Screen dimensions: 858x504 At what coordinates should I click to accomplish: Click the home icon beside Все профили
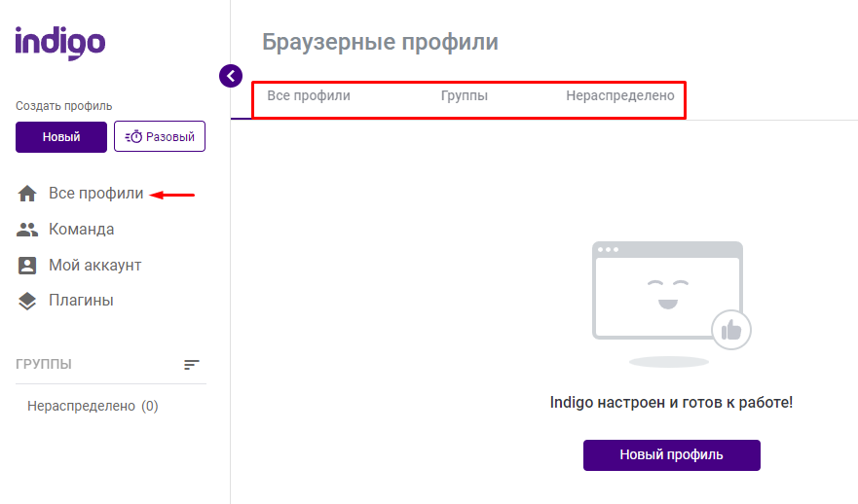[27, 194]
